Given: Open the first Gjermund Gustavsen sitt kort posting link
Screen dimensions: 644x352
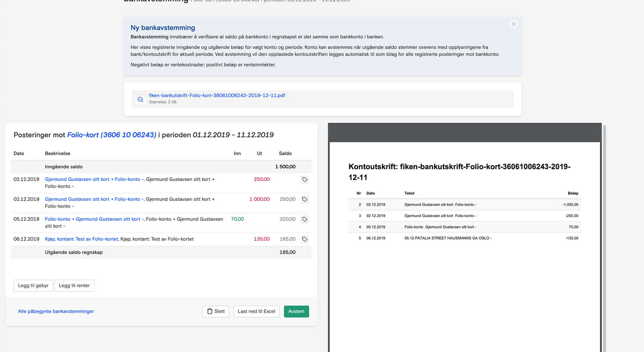Looking at the screenshot, I should [94, 179].
